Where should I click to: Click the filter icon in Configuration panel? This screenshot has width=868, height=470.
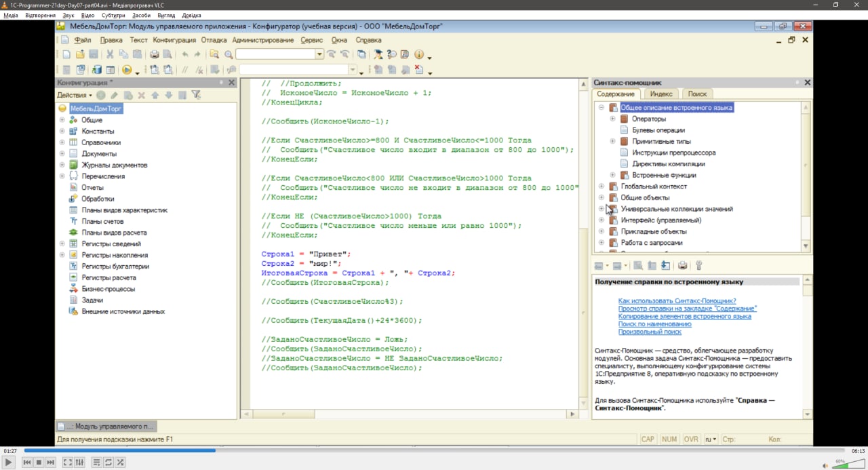tap(196, 95)
